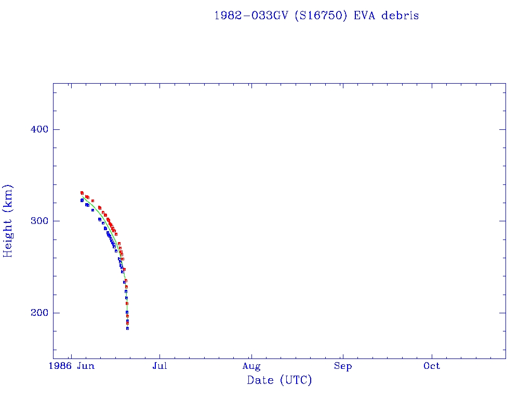
Task: Click the lowest blue data point near 180 km
Action: coord(127,328)
